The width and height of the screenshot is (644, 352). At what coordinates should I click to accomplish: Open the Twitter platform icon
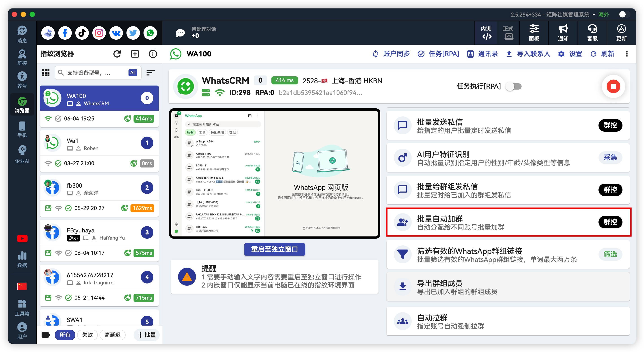click(x=133, y=33)
